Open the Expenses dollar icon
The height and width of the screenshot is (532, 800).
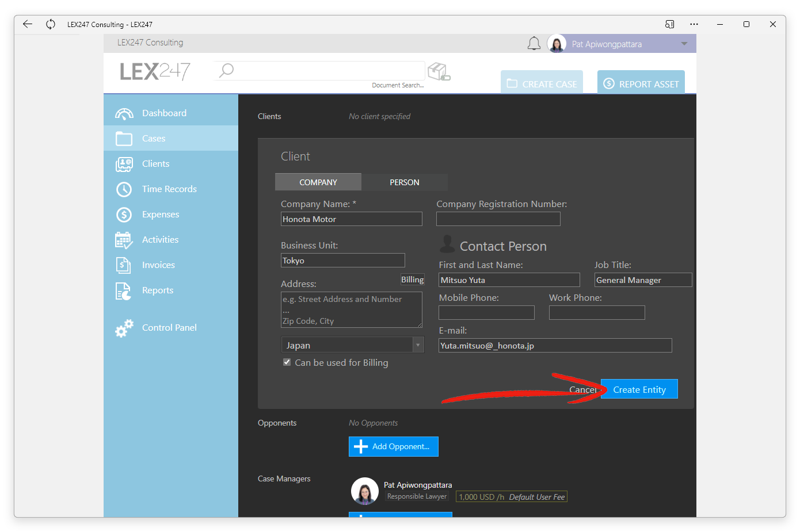point(124,215)
